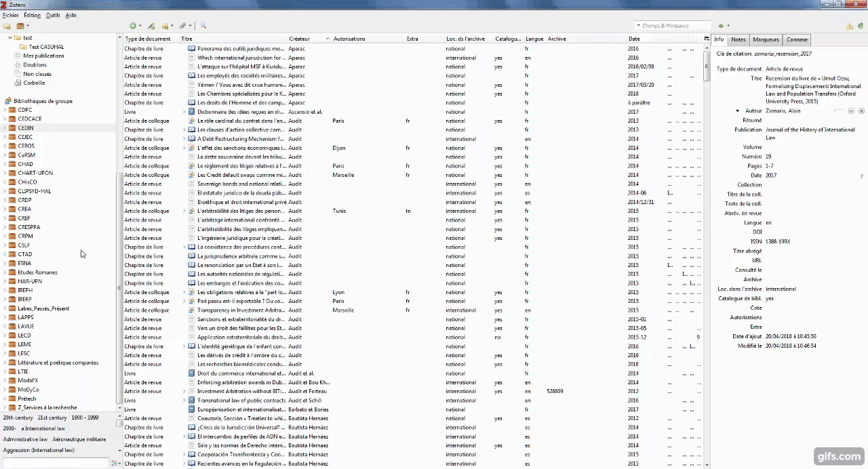Select the Etudes Romanes group library

point(37,272)
